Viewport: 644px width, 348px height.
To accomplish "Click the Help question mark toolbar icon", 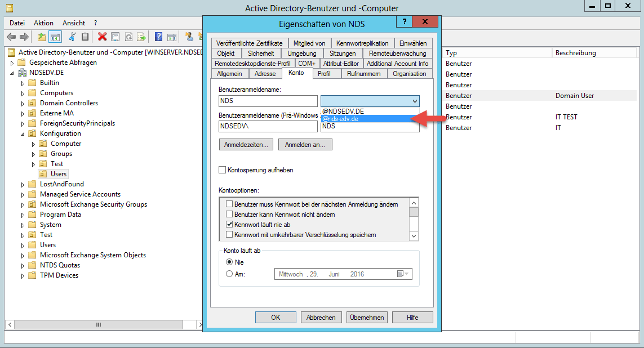I will (x=158, y=37).
